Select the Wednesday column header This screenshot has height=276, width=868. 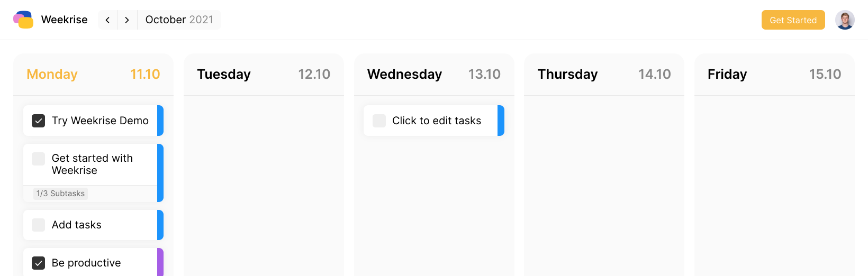click(x=404, y=75)
